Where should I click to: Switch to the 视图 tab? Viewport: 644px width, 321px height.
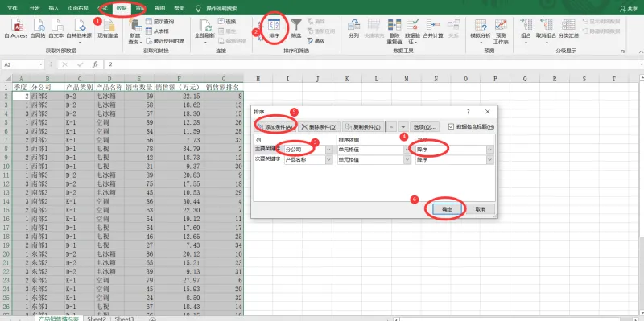pos(159,8)
